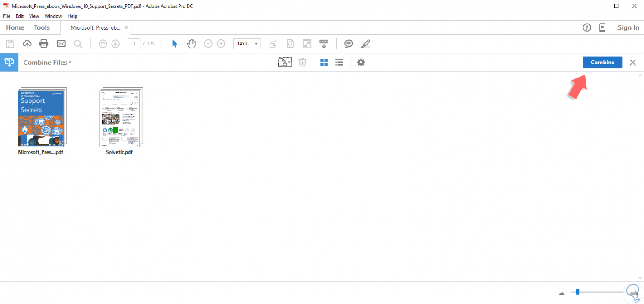Click the fit width scrolling icon

pyautogui.click(x=273, y=44)
